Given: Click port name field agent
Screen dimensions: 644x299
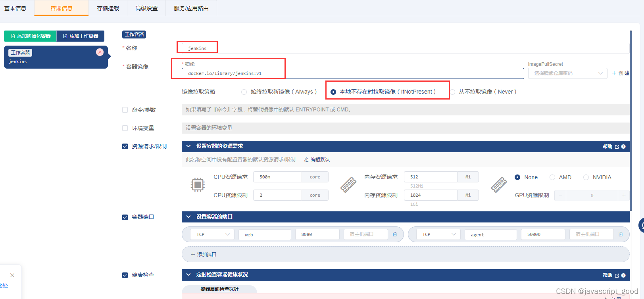Looking at the screenshot, I should [491, 234].
